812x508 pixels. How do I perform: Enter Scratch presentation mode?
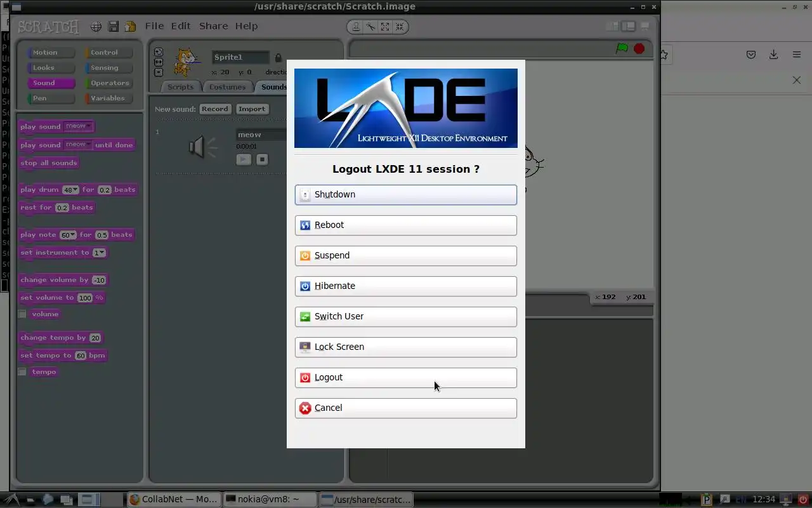pyautogui.click(x=645, y=26)
